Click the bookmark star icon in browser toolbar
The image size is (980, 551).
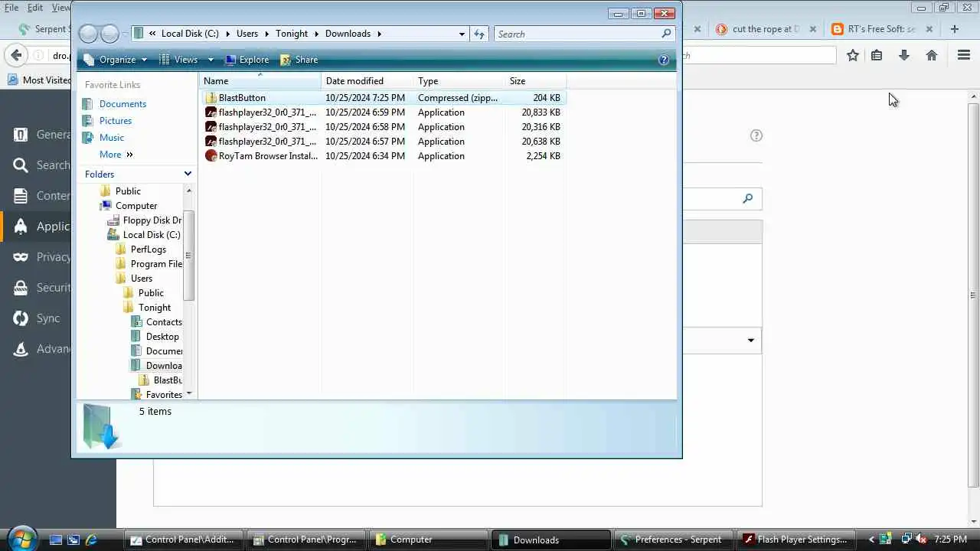pos(853,55)
